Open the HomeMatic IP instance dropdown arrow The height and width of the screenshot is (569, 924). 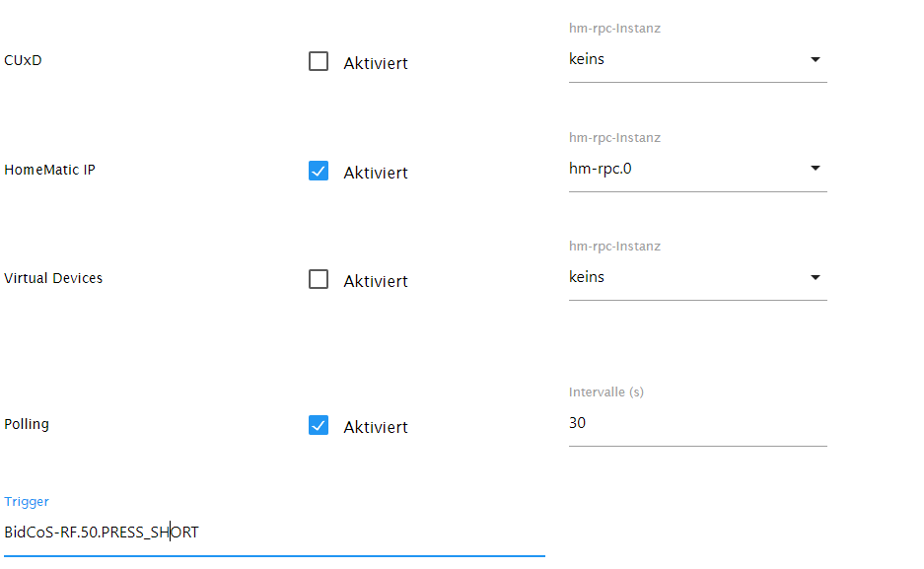815,169
